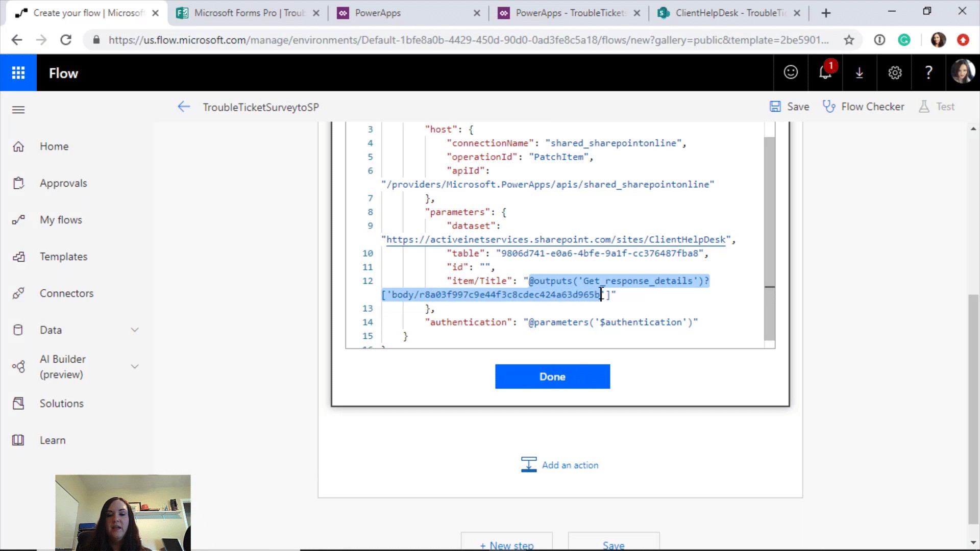Image resolution: width=980 pixels, height=551 pixels.
Task: Click the Learn book icon
Action: [x=18, y=440]
